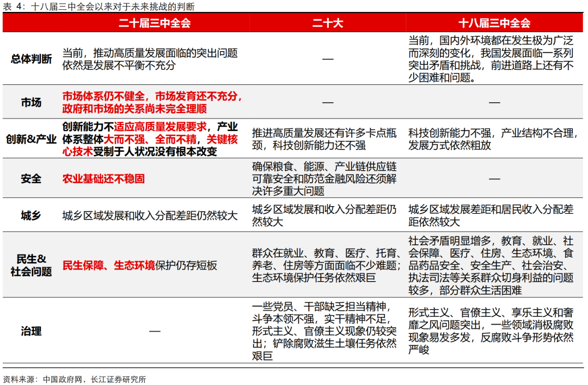
Task: Click cell starting '一些党员、干部缺乏担当精神'
Action: pyautogui.click(x=324, y=331)
